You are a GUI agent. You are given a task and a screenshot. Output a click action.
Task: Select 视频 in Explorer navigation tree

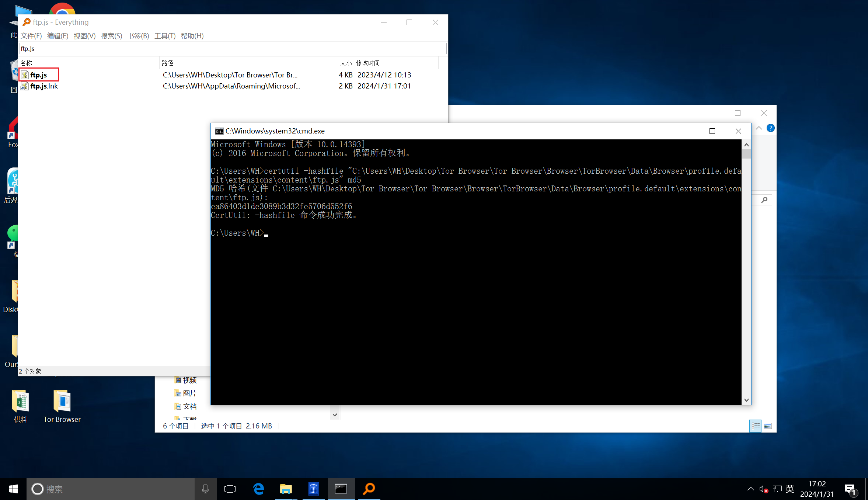(185, 380)
